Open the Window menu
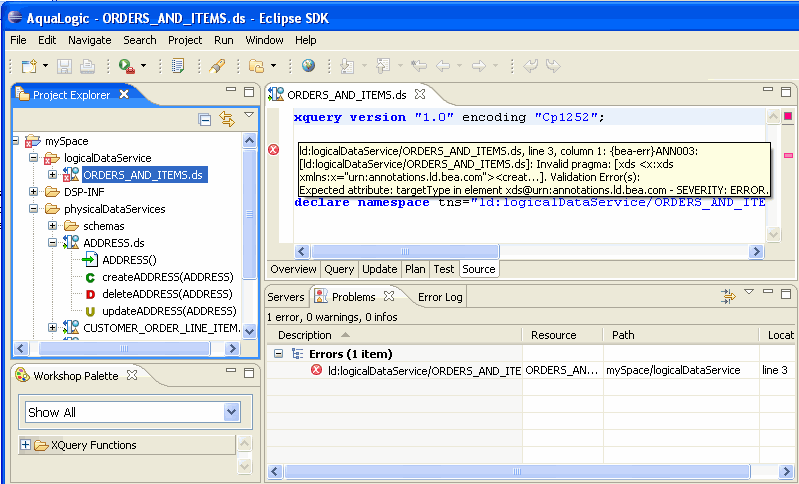The width and height of the screenshot is (799, 484). 264,40
